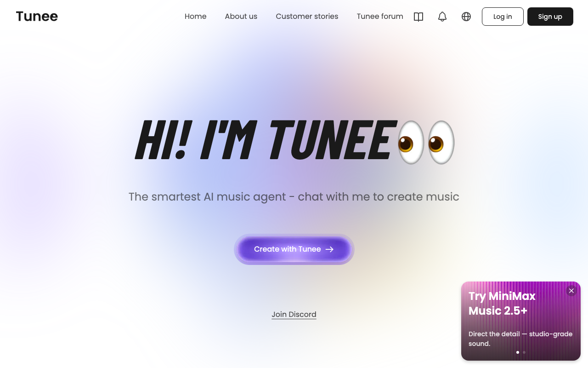Change language with the globe icon
Image resolution: width=588 pixels, height=368 pixels.
(466, 17)
